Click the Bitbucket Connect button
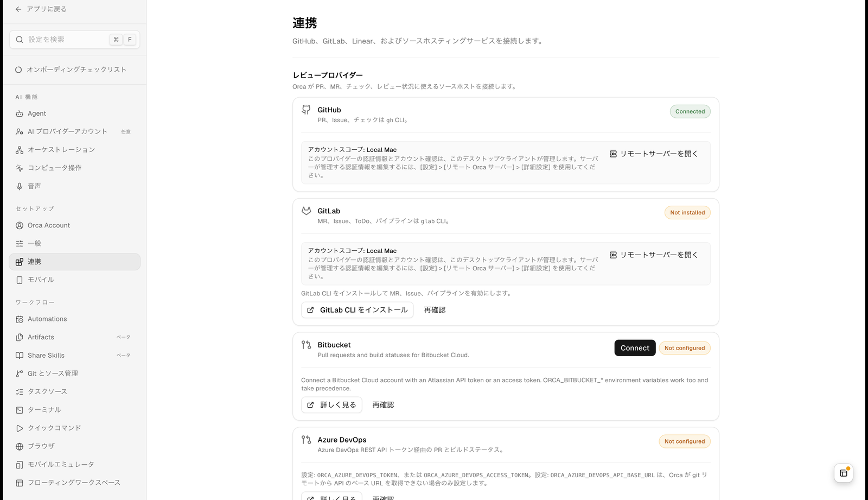 635,348
